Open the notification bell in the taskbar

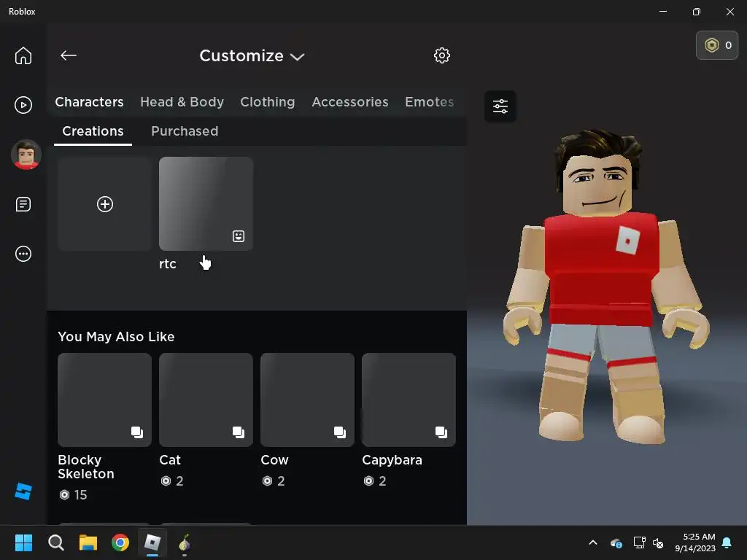(x=727, y=542)
